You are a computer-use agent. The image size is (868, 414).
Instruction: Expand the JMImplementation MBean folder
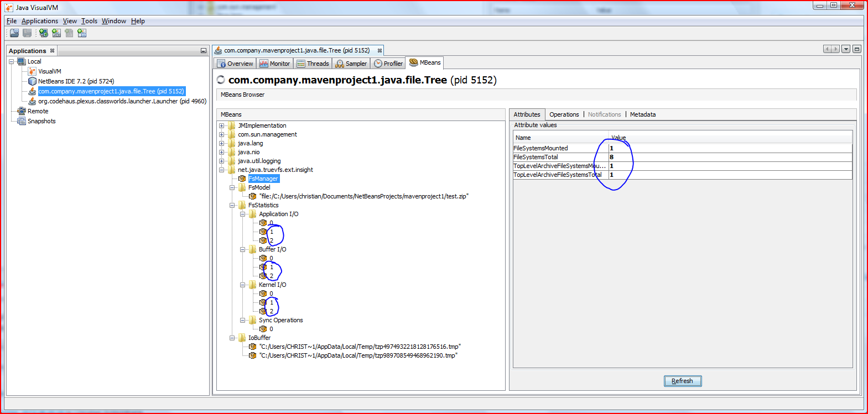[x=222, y=125]
